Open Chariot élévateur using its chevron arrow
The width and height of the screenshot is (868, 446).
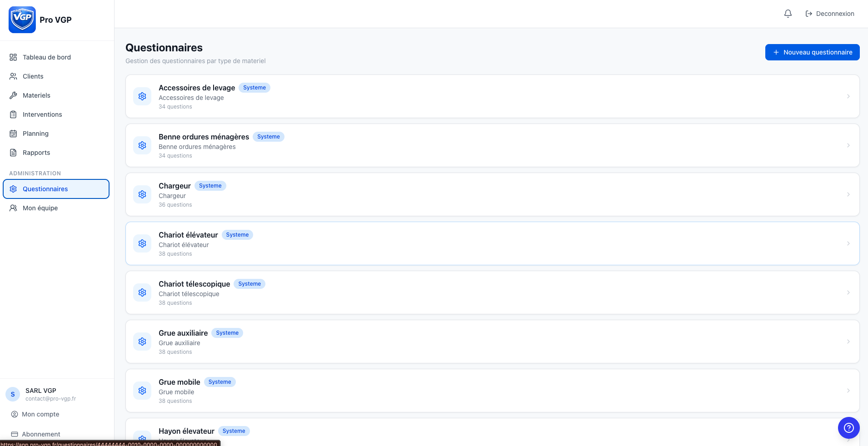848,243
